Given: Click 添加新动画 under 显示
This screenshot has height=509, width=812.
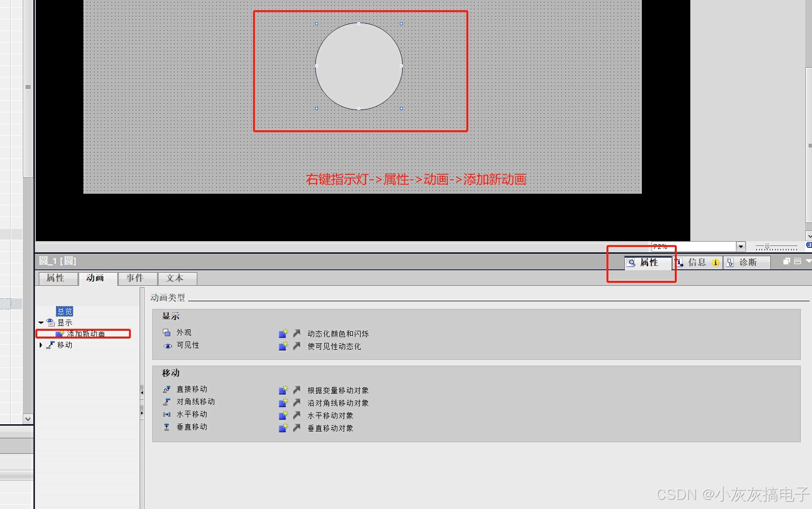Looking at the screenshot, I should [x=86, y=334].
